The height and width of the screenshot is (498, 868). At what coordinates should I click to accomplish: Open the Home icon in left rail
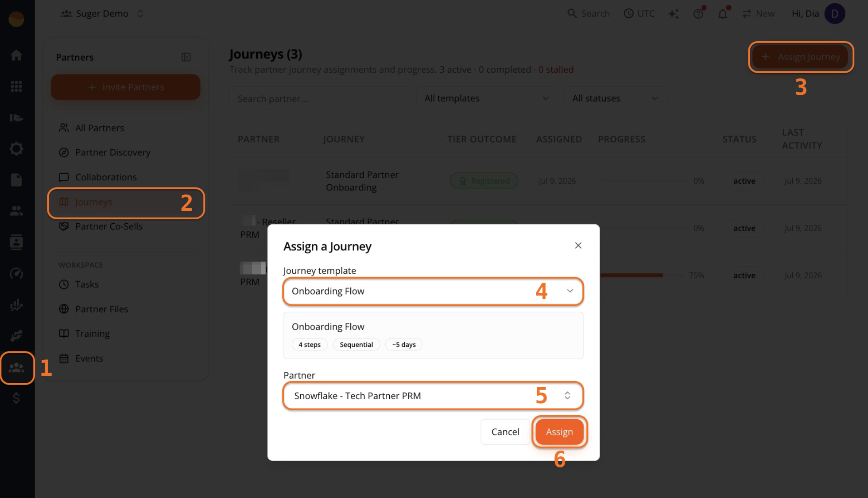[16, 55]
